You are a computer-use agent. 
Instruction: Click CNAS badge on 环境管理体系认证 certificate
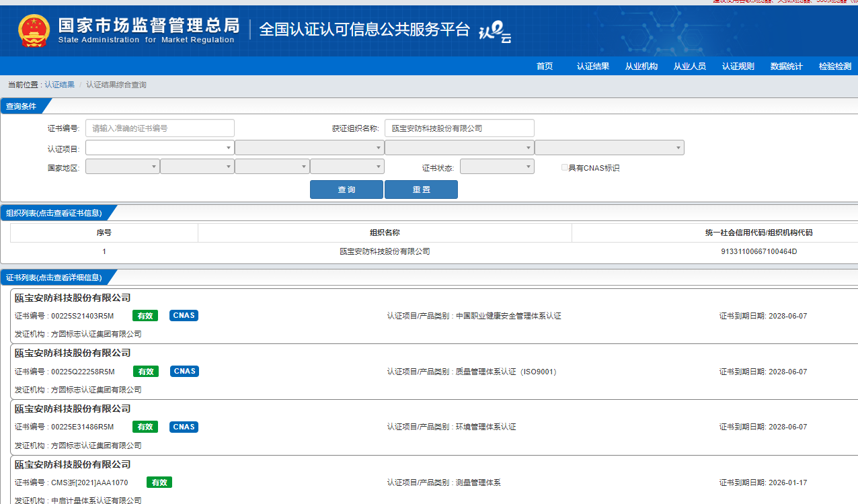pos(184,427)
